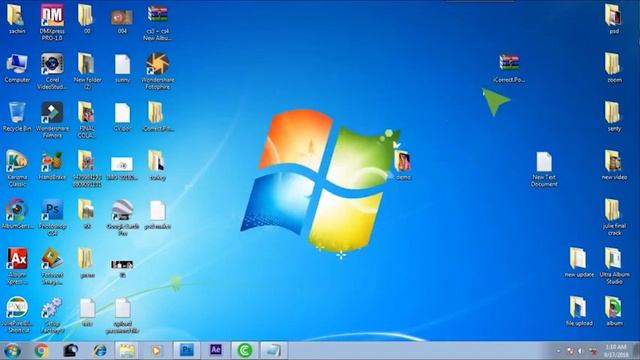
Task: Select the New folder (2) icon
Action: (87, 71)
